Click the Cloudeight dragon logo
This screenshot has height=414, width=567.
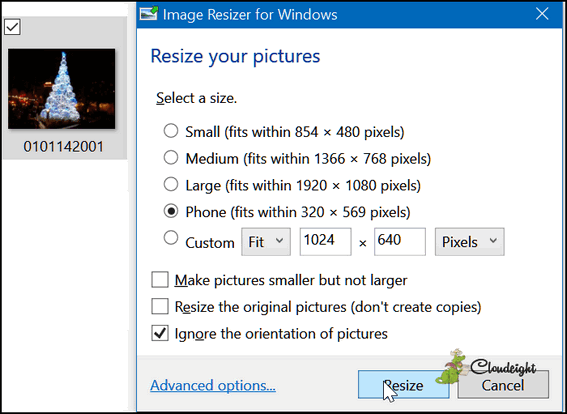pos(451,367)
